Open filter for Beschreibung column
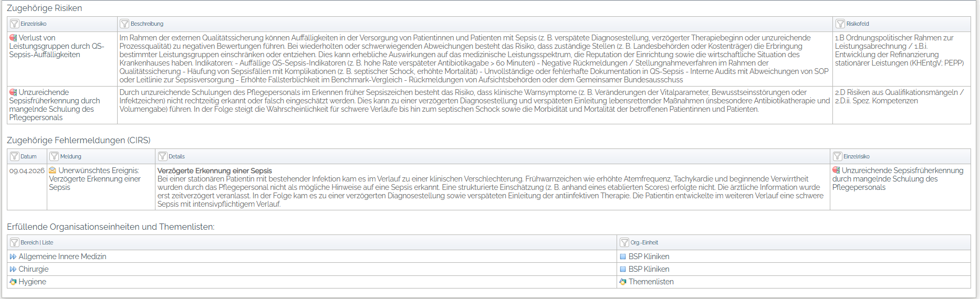980x299 pixels. coord(124,24)
